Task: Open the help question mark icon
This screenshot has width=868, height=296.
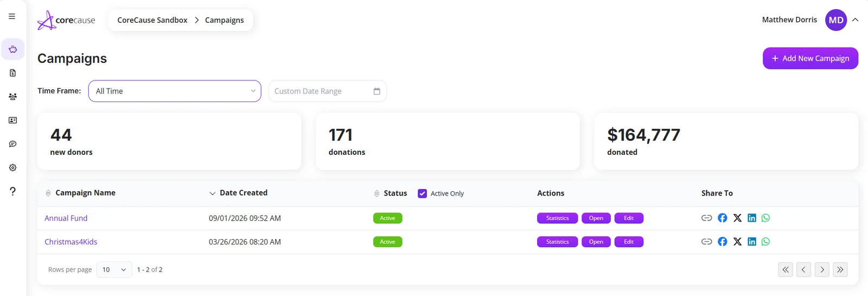Action: pos(12,191)
